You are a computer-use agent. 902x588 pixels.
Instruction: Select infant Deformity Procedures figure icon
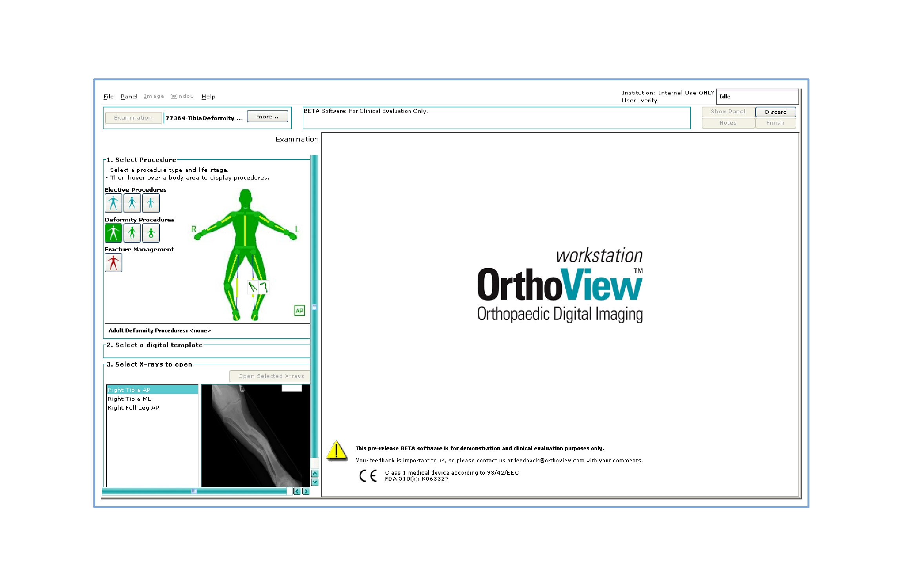tap(151, 233)
